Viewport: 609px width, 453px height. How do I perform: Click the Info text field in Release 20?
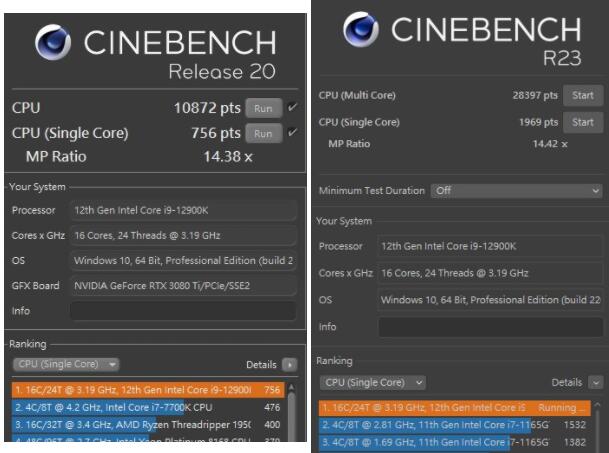(x=183, y=311)
